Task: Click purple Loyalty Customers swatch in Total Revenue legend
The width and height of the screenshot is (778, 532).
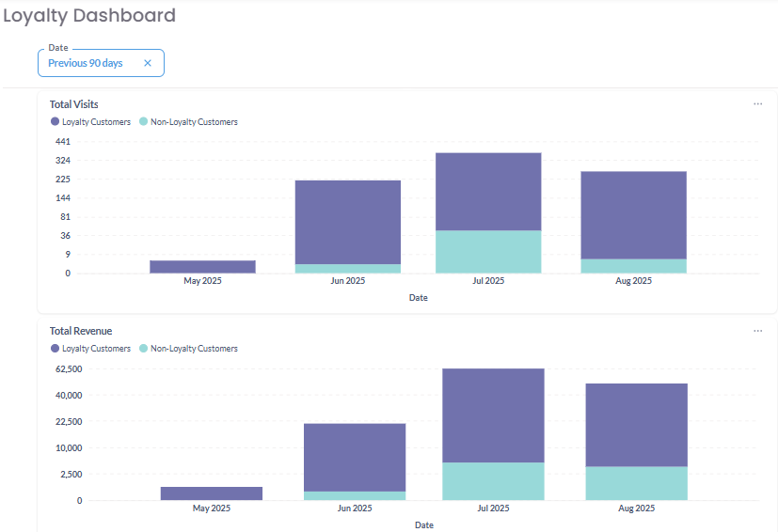Action: pos(55,349)
